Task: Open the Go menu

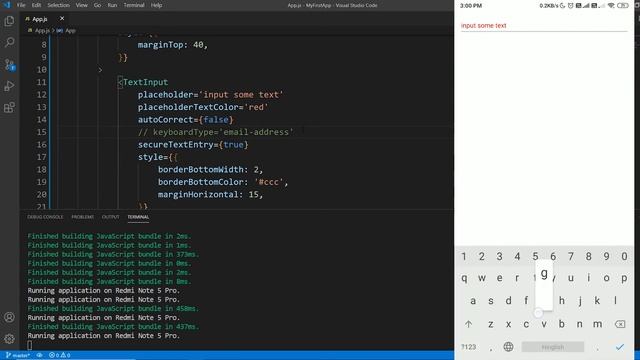Action: (x=97, y=5)
